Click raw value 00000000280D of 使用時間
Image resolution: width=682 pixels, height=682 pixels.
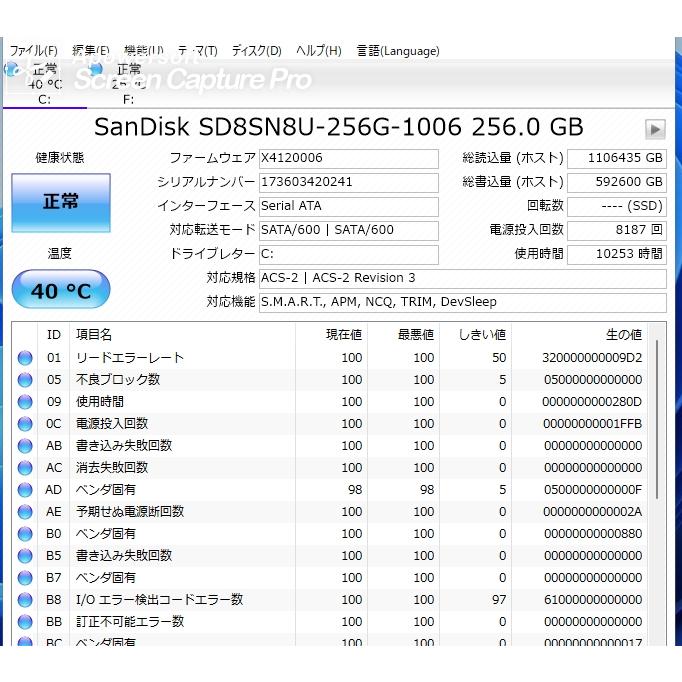[592, 402]
